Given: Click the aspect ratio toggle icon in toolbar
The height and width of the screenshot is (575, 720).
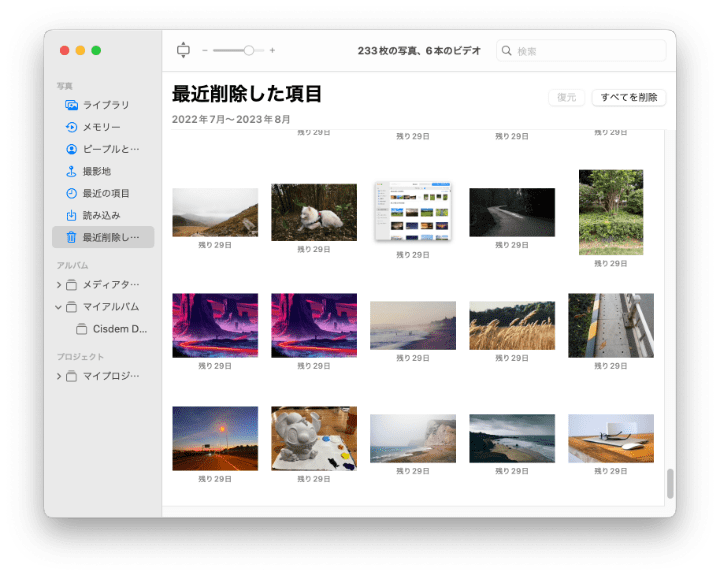Looking at the screenshot, I should click(182, 50).
